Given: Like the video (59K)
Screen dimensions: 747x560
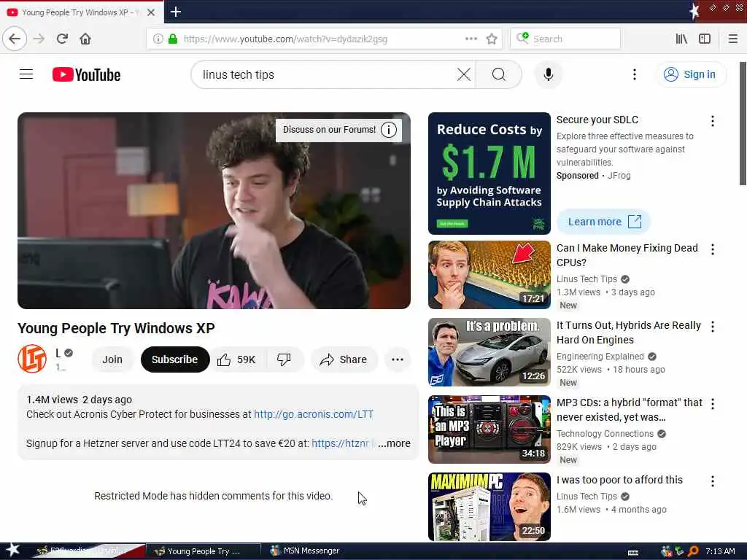Looking at the screenshot, I should tap(237, 359).
